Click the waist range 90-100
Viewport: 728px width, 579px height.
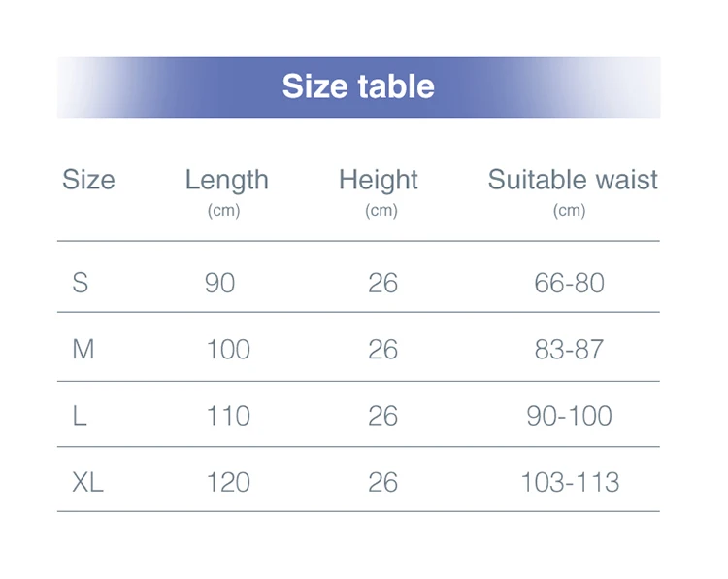(570, 416)
